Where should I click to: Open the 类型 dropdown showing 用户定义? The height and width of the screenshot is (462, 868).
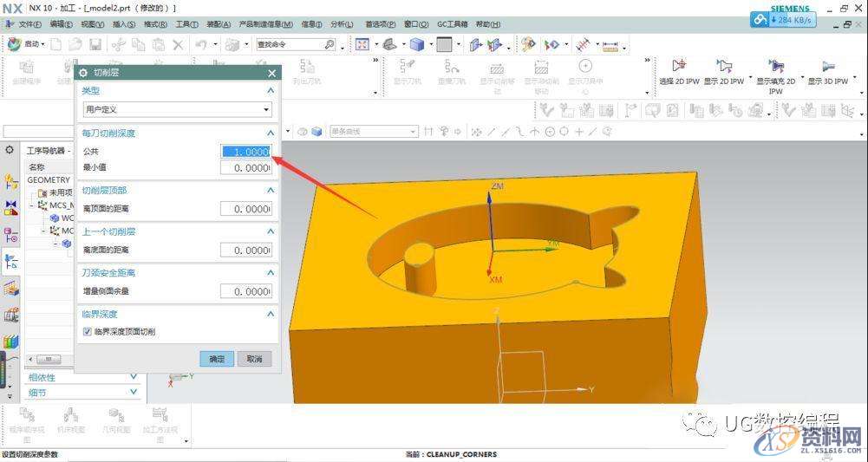pyautogui.click(x=177, y=110)
